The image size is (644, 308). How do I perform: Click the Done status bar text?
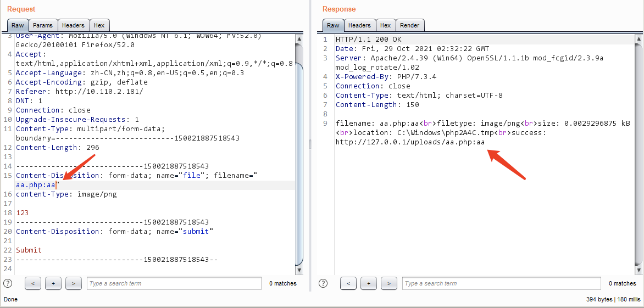[10, 299]
